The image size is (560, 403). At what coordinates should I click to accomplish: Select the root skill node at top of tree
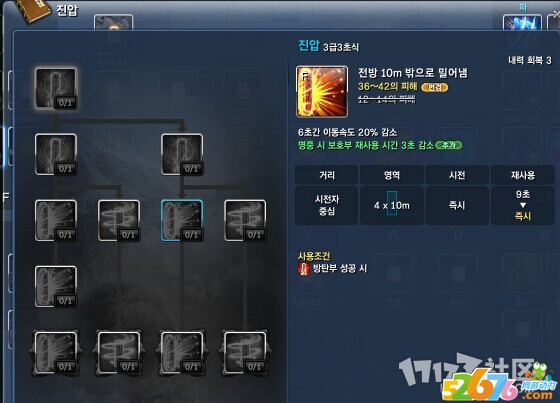56,88
